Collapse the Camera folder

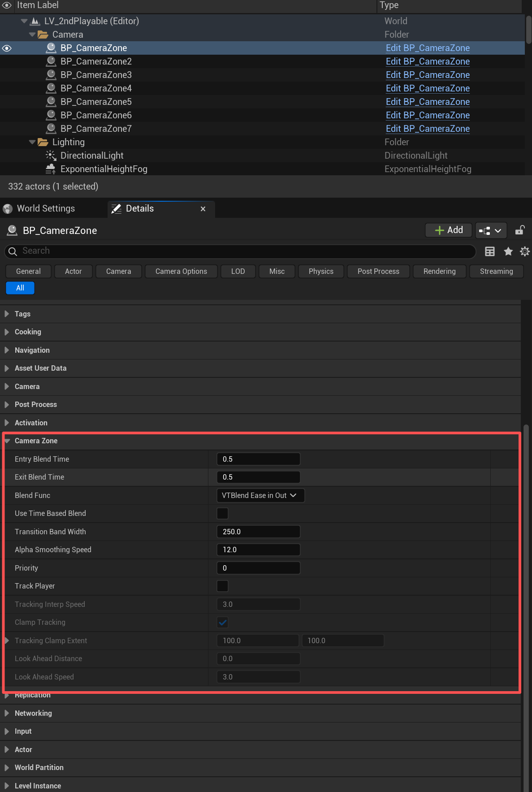point(32,35)
